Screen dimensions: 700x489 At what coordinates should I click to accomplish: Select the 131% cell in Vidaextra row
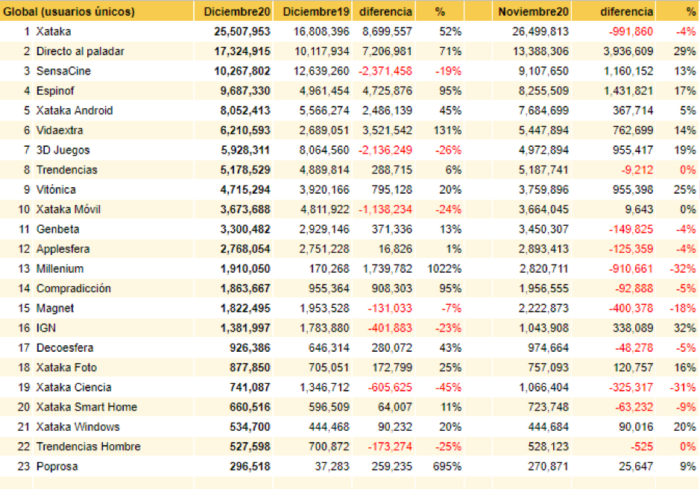click(447, 130)
